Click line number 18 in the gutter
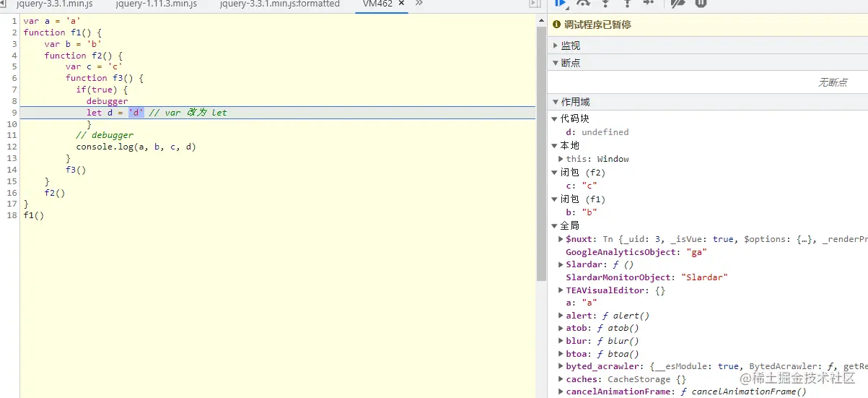The width and height of the screenshot is (868, 398). [x=12, y=215]
